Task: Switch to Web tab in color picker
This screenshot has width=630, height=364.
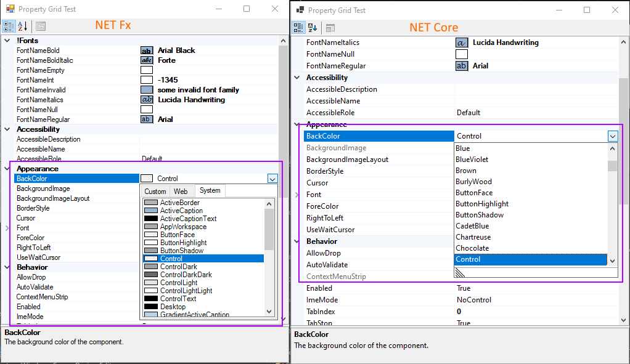Action: point(181,192)
